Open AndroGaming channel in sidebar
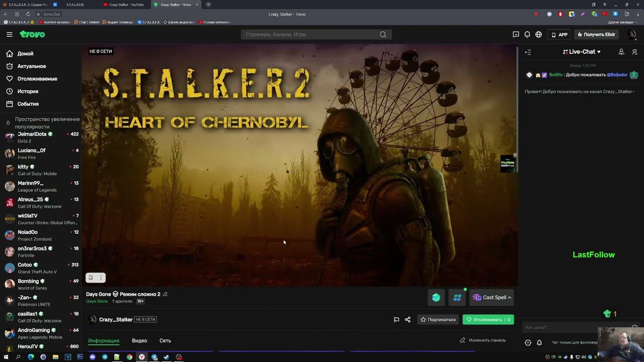The width and height of the screenshot is (644, 362). [41, 333]
